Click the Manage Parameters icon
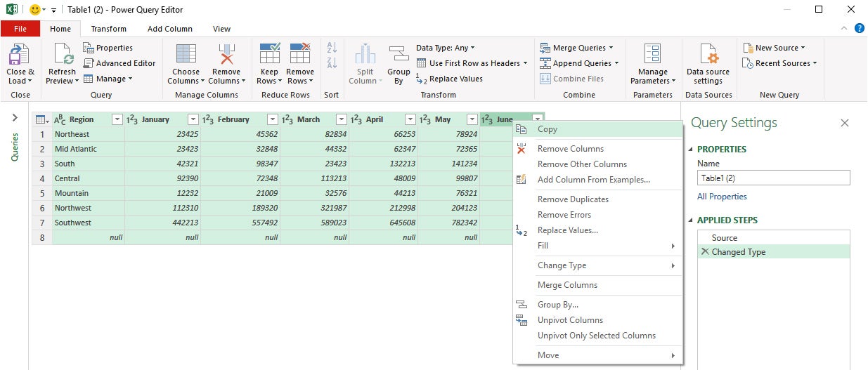 tap(652, 55)
